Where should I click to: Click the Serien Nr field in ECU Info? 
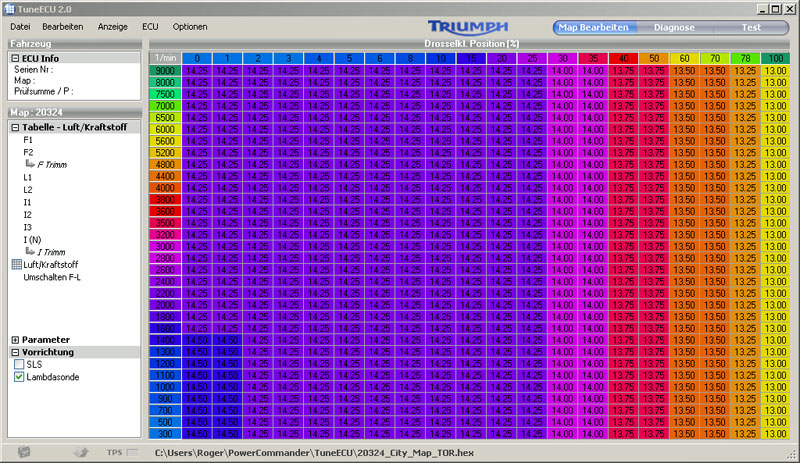coord(34,69)
